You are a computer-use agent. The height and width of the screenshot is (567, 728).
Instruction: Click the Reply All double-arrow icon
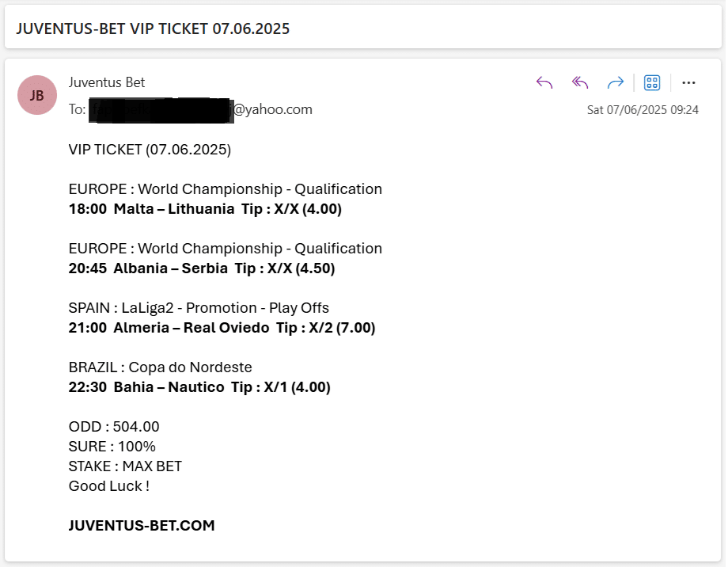coord(580,82)
